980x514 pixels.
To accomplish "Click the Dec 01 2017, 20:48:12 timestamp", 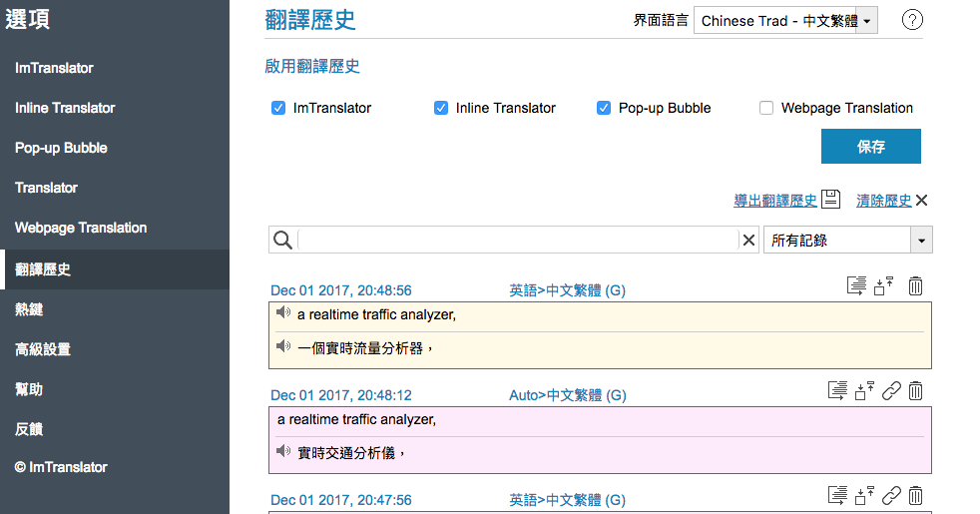I will 341,395.
